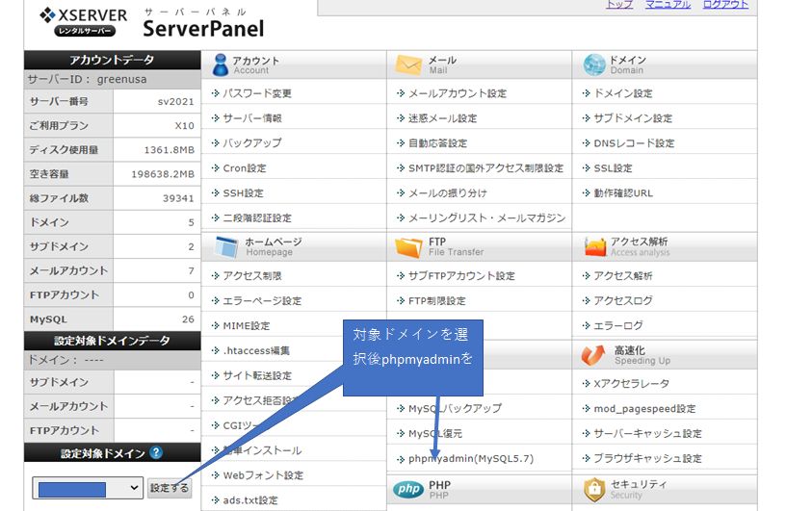Click the Access analysis chart icon
Image resolution: width=812 pixels, height=511 pixels.
595,247
